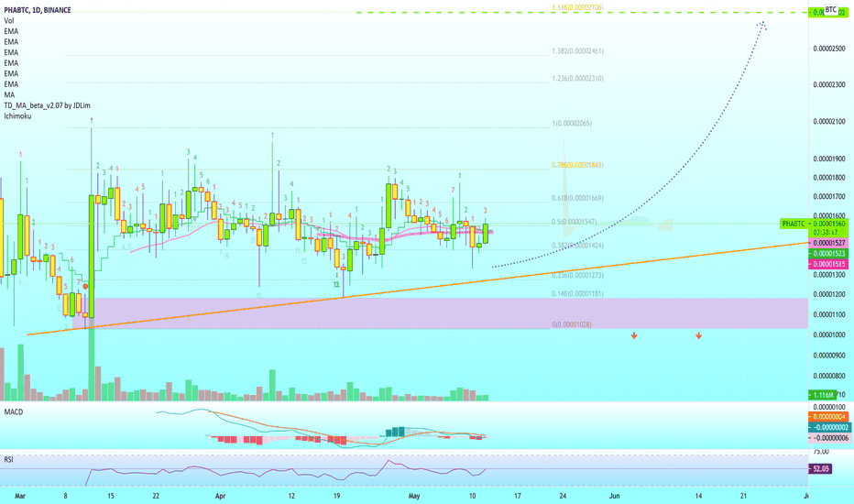854x504 pixels.
Task: Click the 0.00002500 price axis label
Action: pos(829,49)
